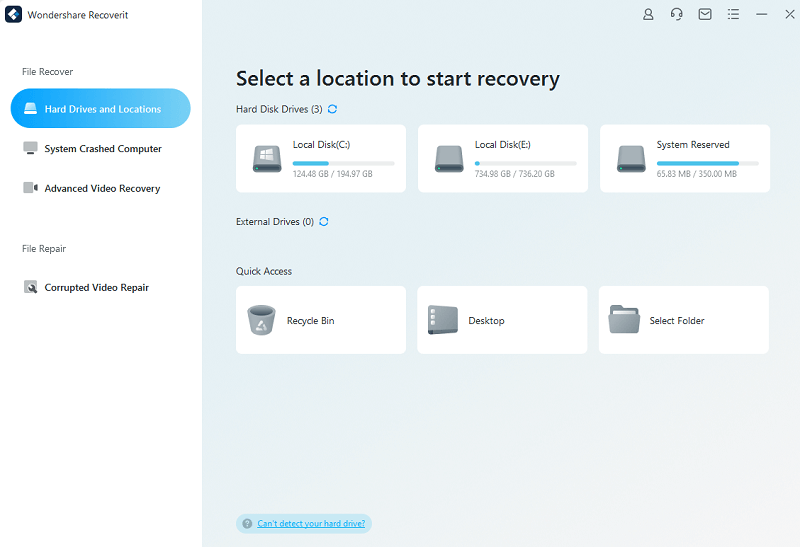Screen dimensions: 800x547
Task: Click the Desktop quick access icon
Action: [x=443, y=320]
